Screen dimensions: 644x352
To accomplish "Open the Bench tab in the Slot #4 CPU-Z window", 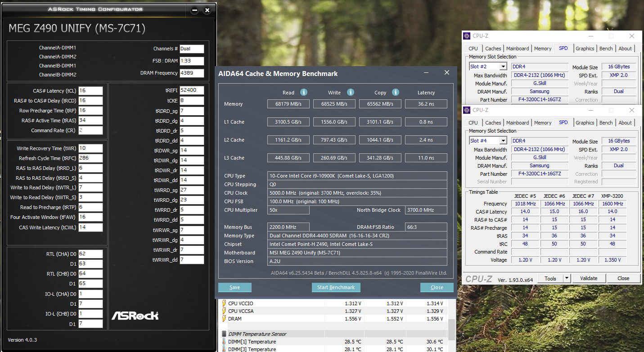I will point(606,123).
